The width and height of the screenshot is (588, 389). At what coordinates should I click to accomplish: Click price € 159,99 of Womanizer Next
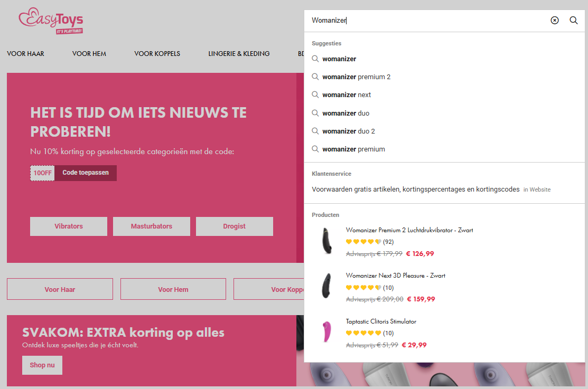421,299
